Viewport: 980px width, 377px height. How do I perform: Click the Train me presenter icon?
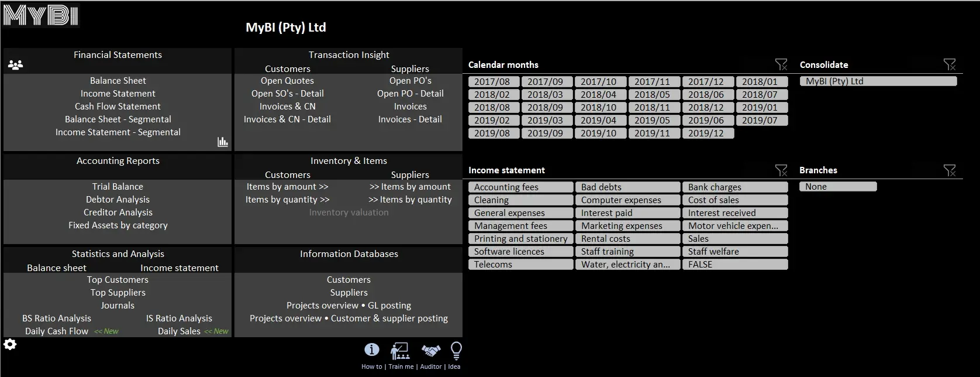(400, 351)
